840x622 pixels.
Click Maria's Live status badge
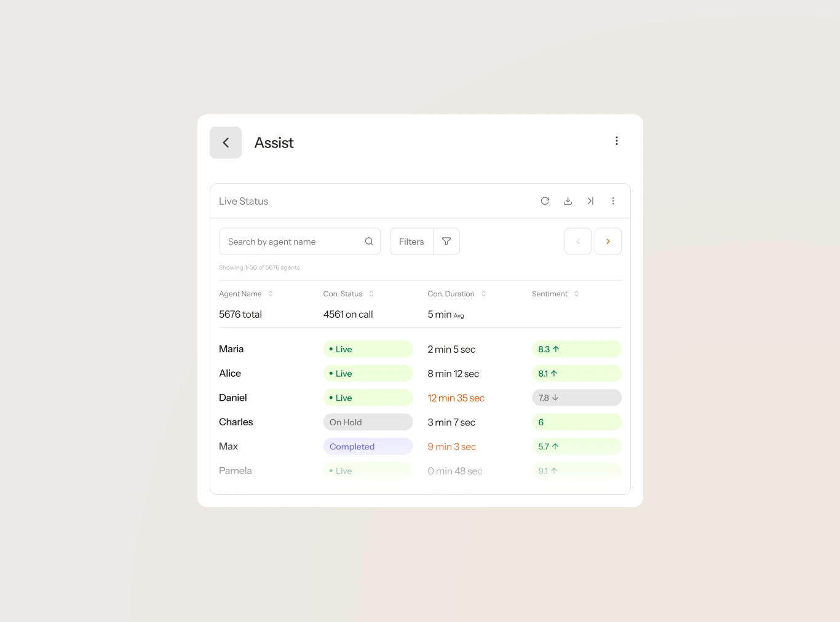(x=368, y=349)
